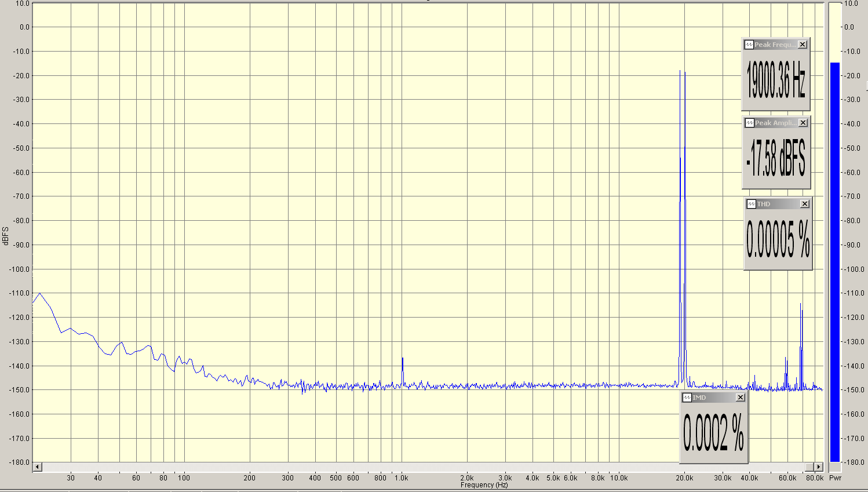The image size is (868, 492).
Task: Click the Peak Amplitude panel's waveform icon
Action: (x=749, y=123)
